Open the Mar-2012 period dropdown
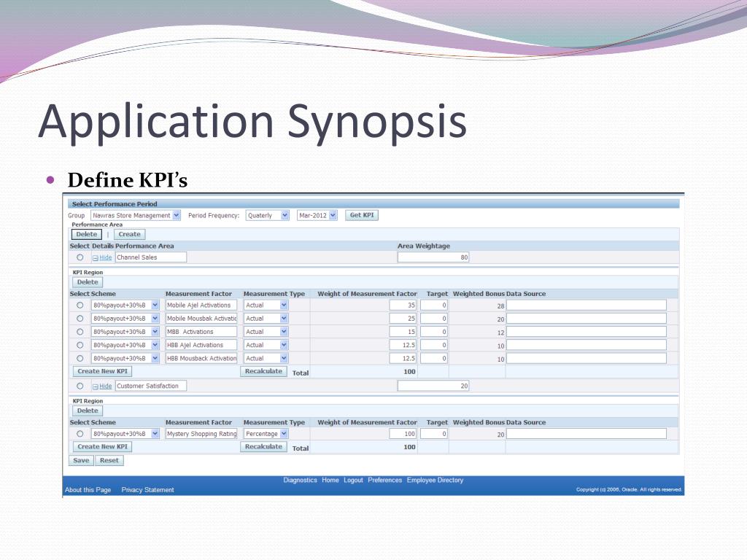This screenshot has height=560, width=747. (x=317, y=215)
